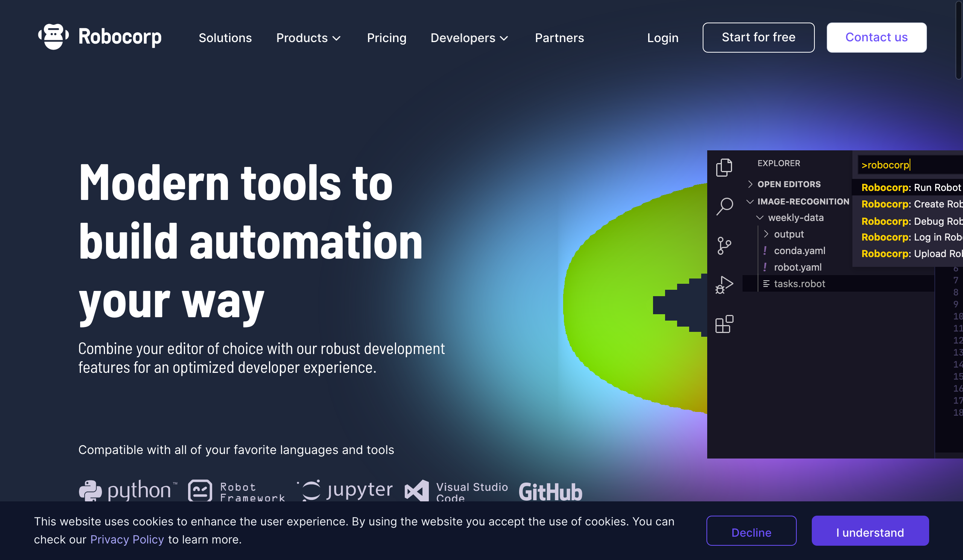Image resolution: width=963 pixels, height=560 pixels.
Task: Go to the Pricing page
Action: click(386, 38)
